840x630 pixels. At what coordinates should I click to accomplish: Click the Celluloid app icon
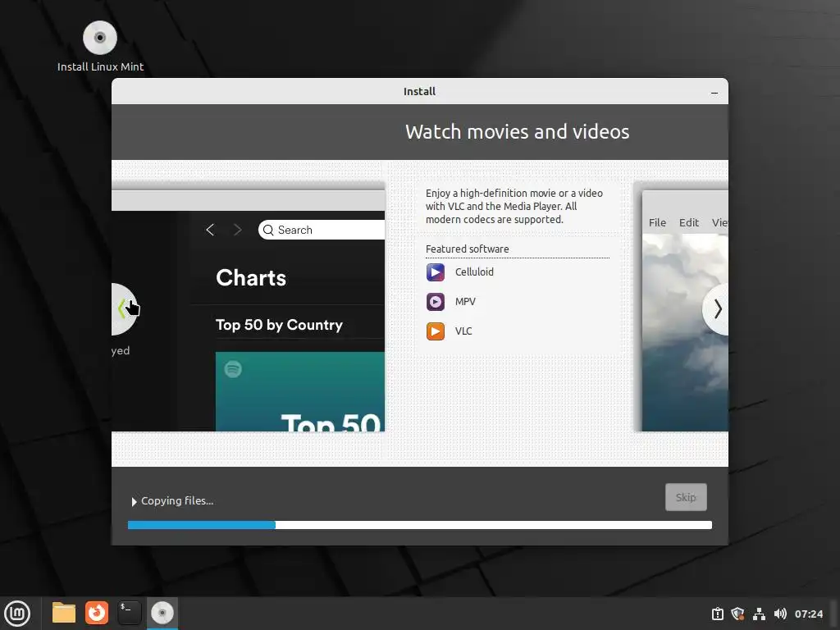click(x=435, y=272)
